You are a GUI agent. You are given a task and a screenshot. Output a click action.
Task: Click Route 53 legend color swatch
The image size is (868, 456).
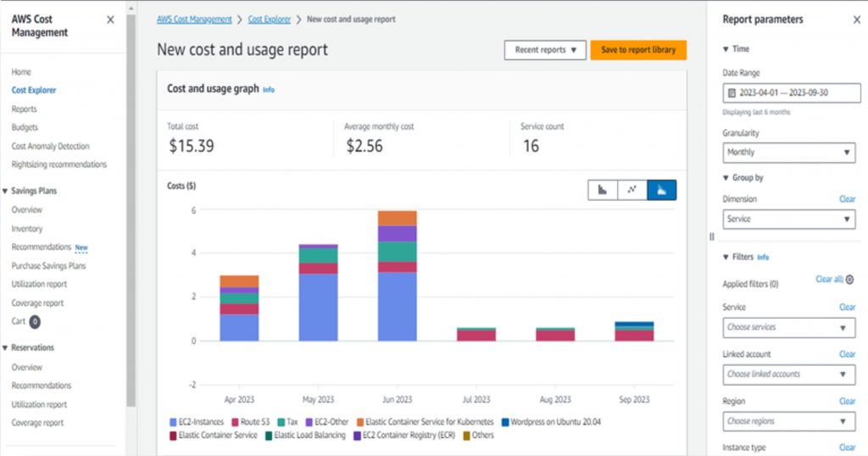pos(236,422)
